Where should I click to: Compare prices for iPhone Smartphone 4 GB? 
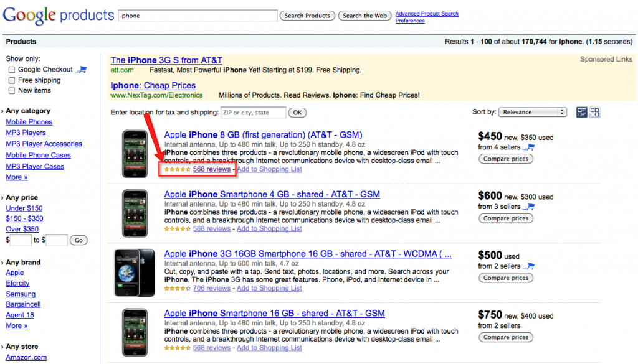coord(506,218)
